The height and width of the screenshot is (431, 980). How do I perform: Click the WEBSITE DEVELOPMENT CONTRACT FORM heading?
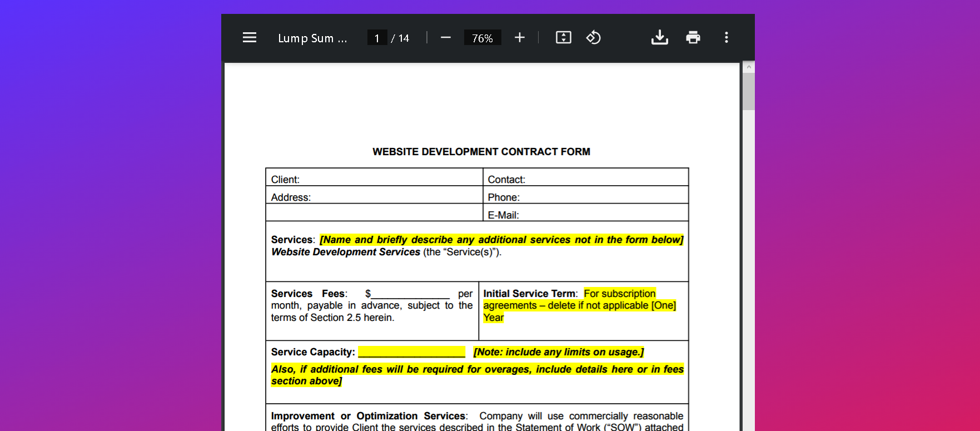[x=481, y=152]
